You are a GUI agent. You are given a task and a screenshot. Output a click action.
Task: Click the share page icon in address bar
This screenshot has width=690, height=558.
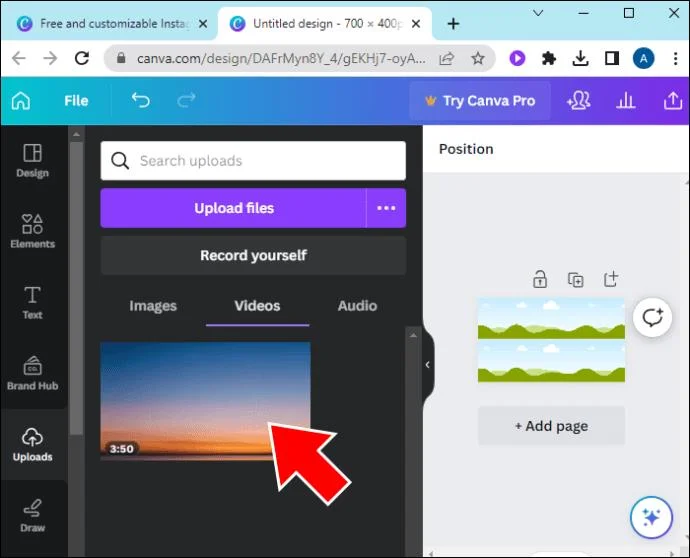coord(447,58)
